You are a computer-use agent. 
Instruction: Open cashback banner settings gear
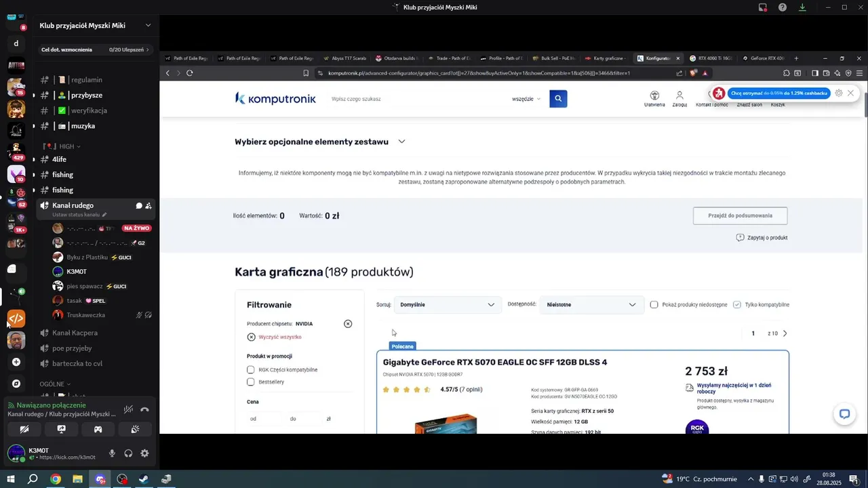click(x=839, y=93)
